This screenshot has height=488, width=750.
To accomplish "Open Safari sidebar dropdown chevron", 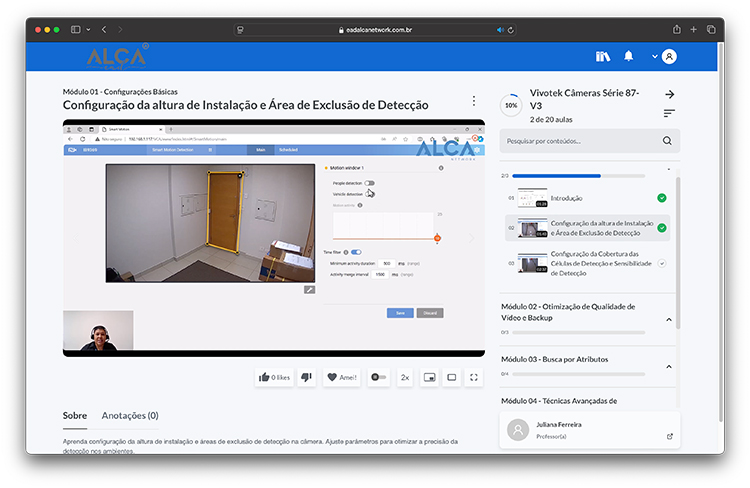I will point(88,30).
